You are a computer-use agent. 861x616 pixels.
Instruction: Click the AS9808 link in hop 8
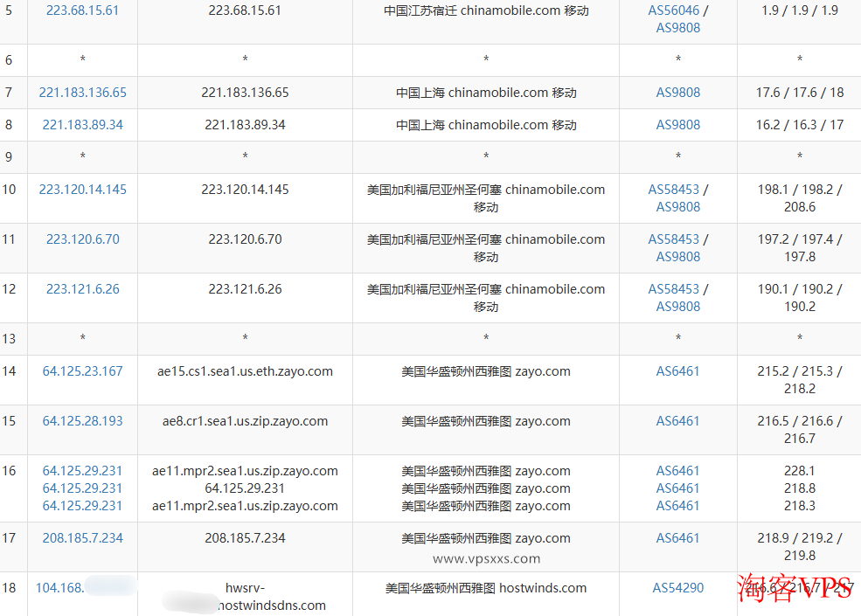point(678,125)
